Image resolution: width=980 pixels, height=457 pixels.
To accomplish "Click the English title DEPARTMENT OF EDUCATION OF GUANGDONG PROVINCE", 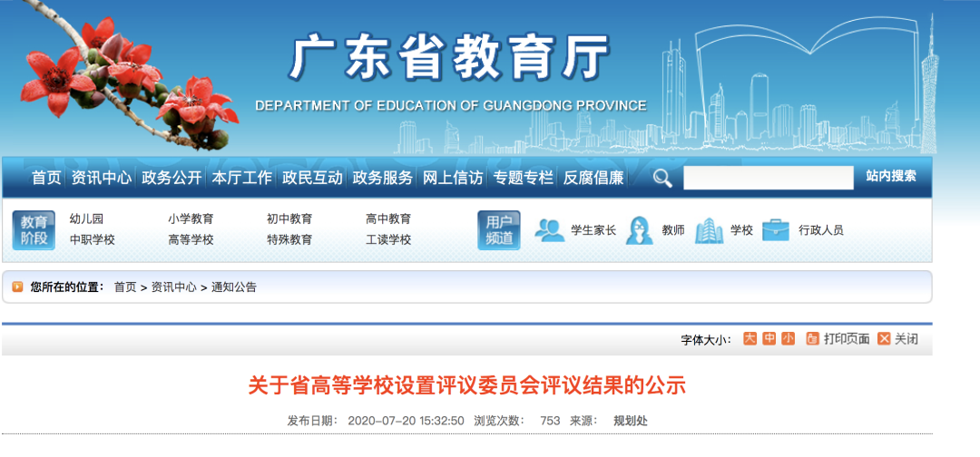I will 451,105.
